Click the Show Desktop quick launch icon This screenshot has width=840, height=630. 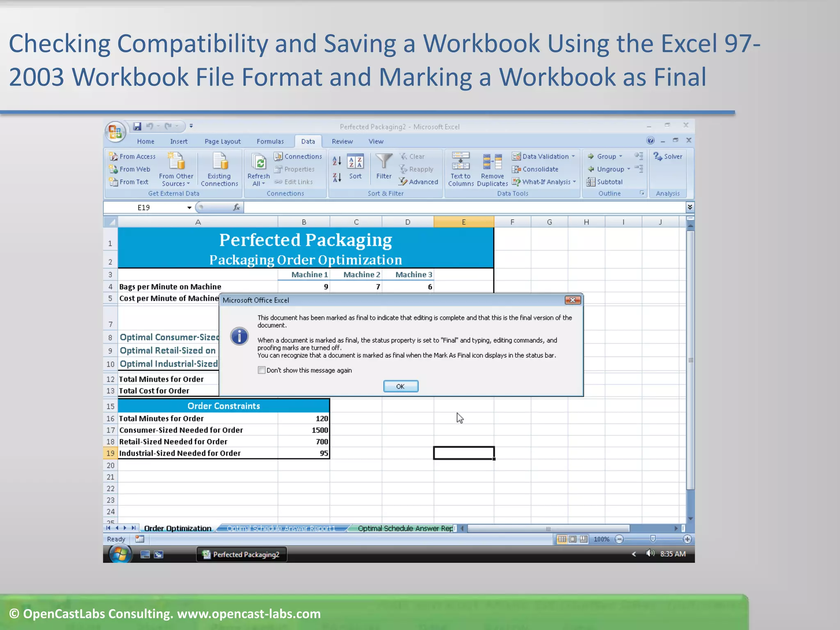point(145,555)
